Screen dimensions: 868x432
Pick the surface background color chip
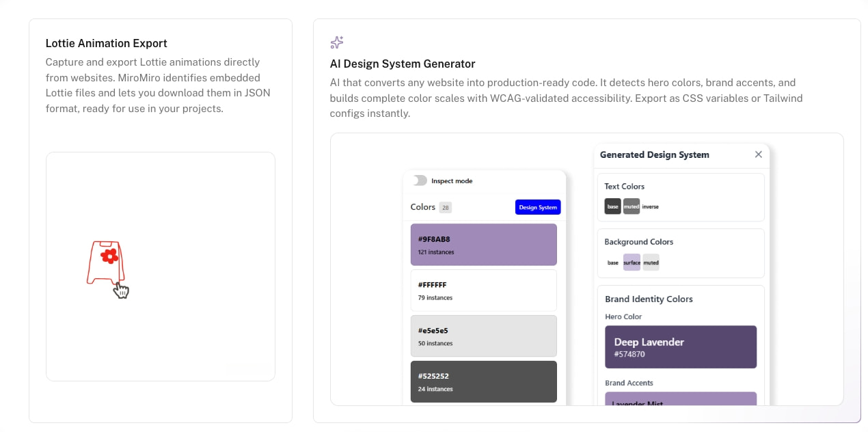pyautogui.click(x=632, y=262)
